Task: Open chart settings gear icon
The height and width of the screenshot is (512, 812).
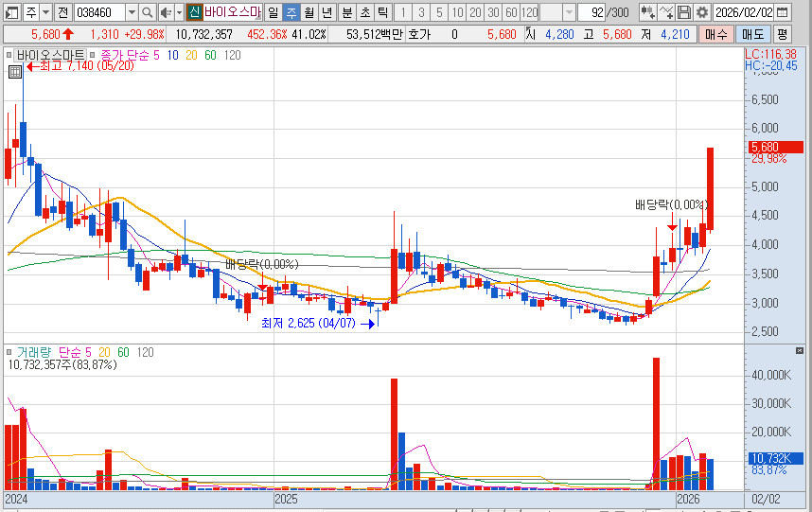Action: 701,12
